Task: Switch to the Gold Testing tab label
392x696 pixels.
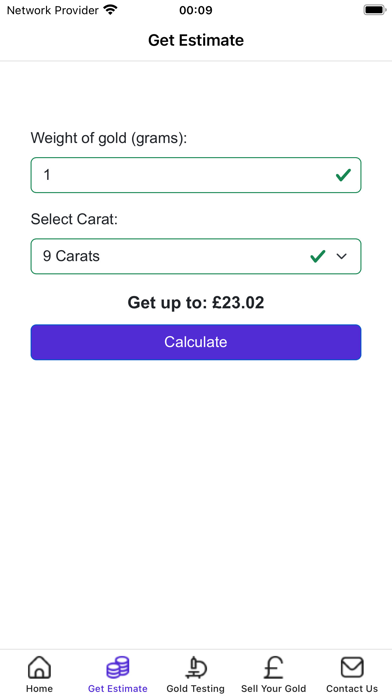Action: 196,688
